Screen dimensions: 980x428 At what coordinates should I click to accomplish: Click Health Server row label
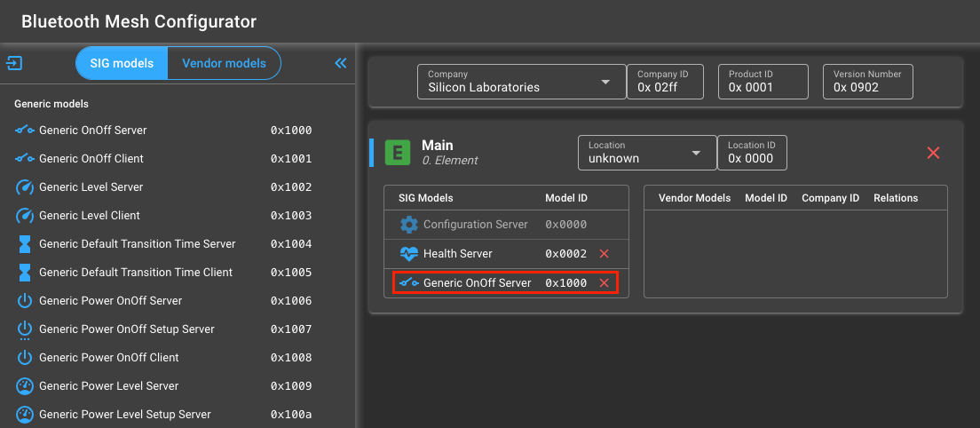[x=457, y=254]
